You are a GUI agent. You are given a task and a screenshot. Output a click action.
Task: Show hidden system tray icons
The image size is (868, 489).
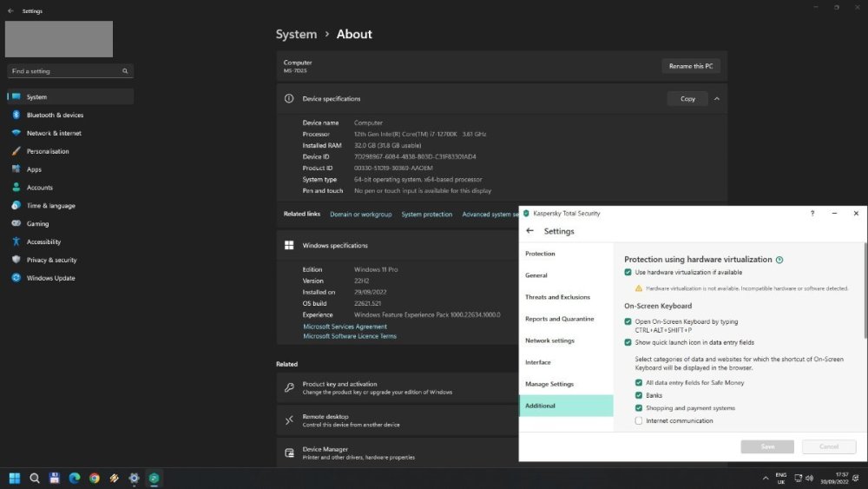tap(765, 478)
